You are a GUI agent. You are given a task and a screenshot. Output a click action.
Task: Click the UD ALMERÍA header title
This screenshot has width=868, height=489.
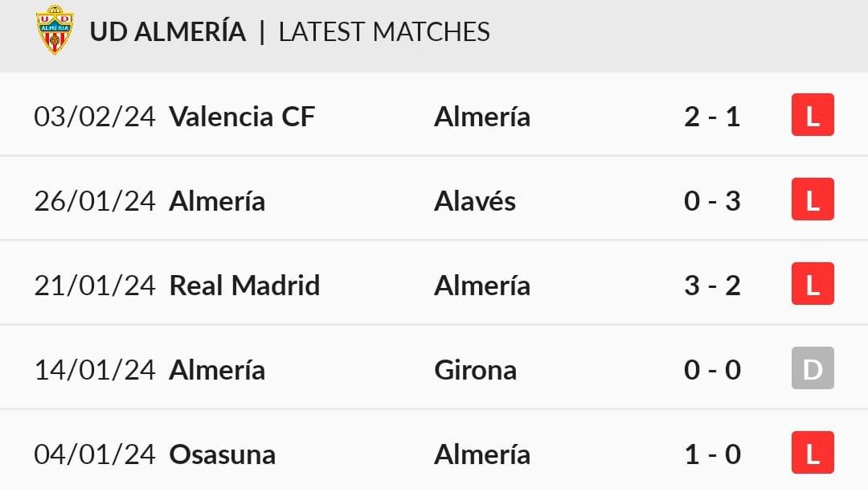(x=168, y=31)
